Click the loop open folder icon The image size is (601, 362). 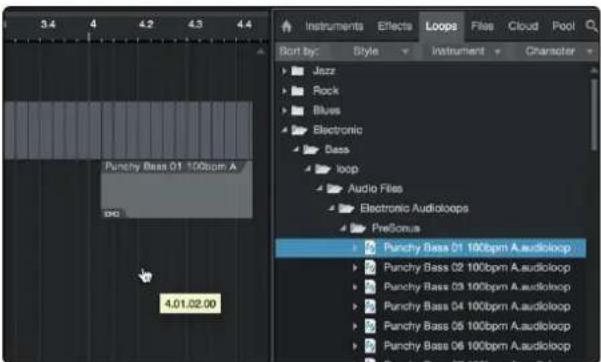[x=322, y=169]
